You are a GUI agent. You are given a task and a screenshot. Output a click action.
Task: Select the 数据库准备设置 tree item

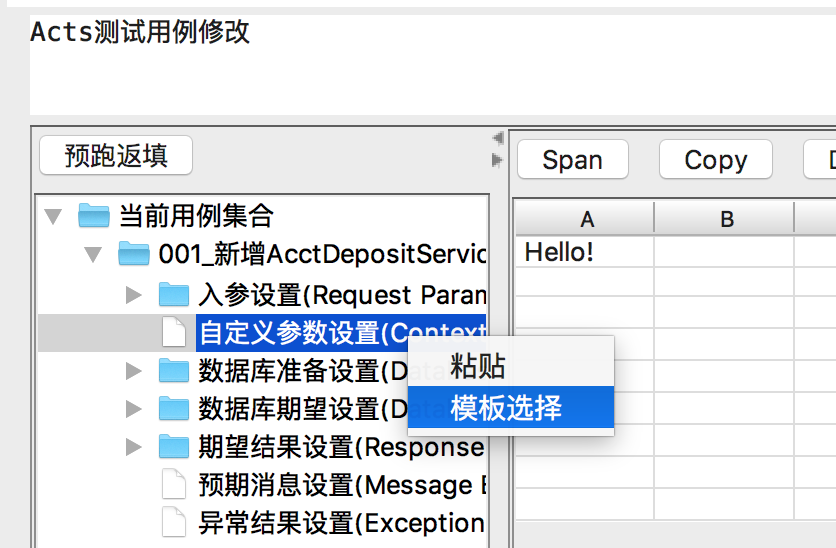point(302,371)
